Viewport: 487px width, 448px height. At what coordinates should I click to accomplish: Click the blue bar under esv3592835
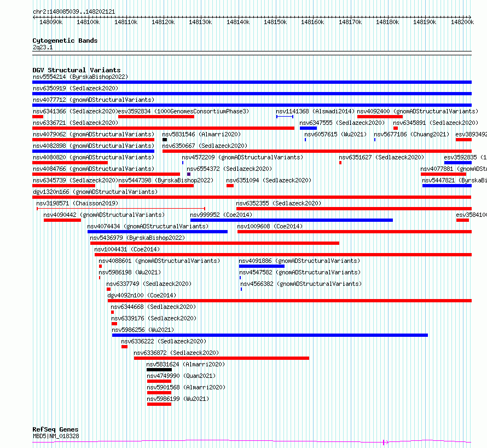click(x=458, y=163)
